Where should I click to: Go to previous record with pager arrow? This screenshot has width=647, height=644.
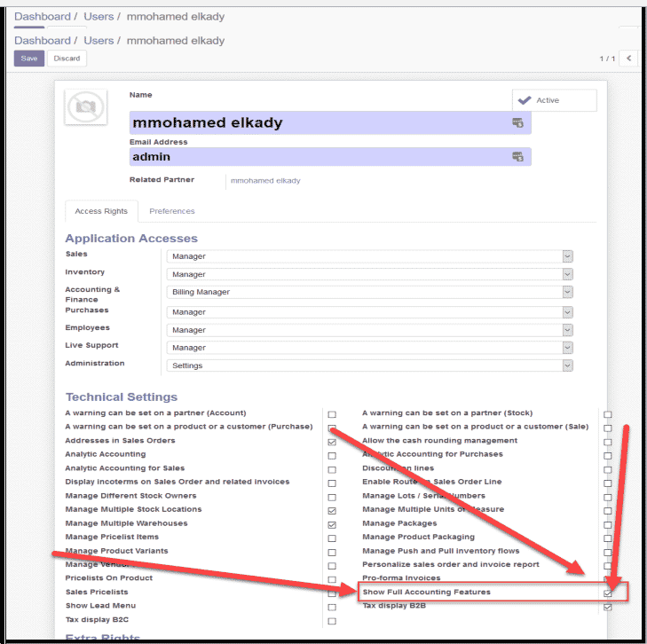(628, 59)
